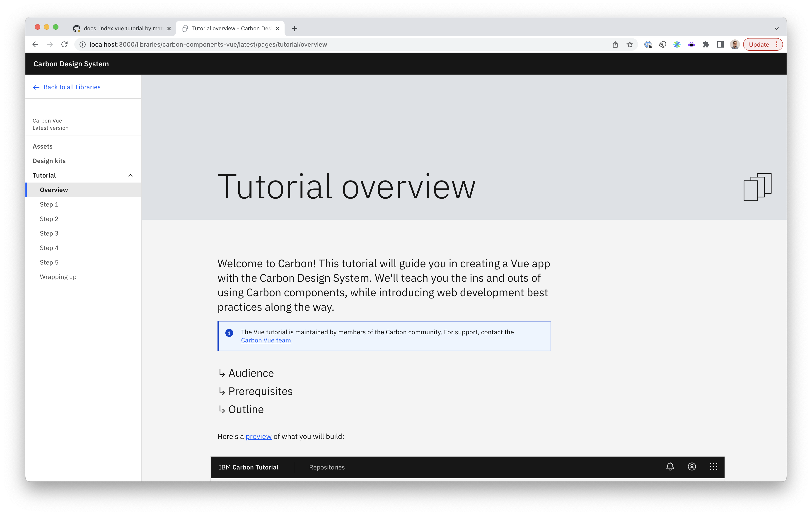
Task: Go to Step 5 in the sidebar
Action: click(83, 262)
